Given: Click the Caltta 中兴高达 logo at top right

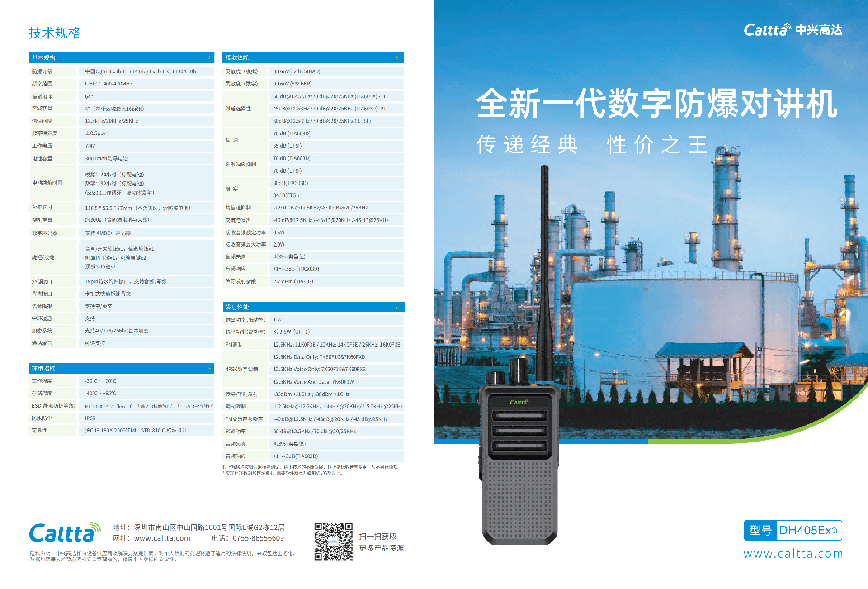Looking at the screenshot, I should click(x=793, y=30).
